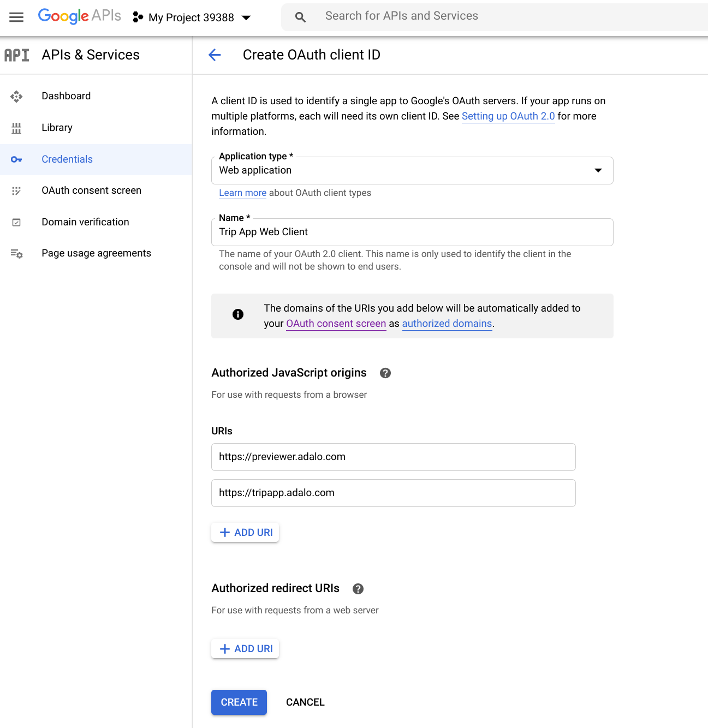Click the search magnifier icon
The image size is (708, 728).
[x=300, y=17]
